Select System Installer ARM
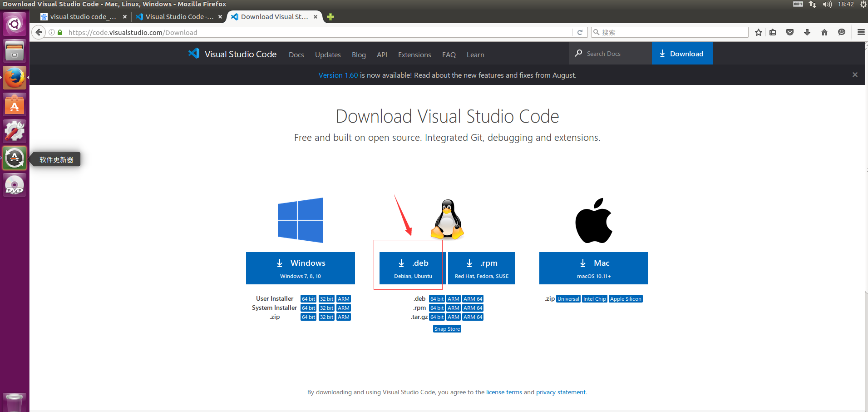The height and width of the screenshot is (412, 868). pos(344,308)
